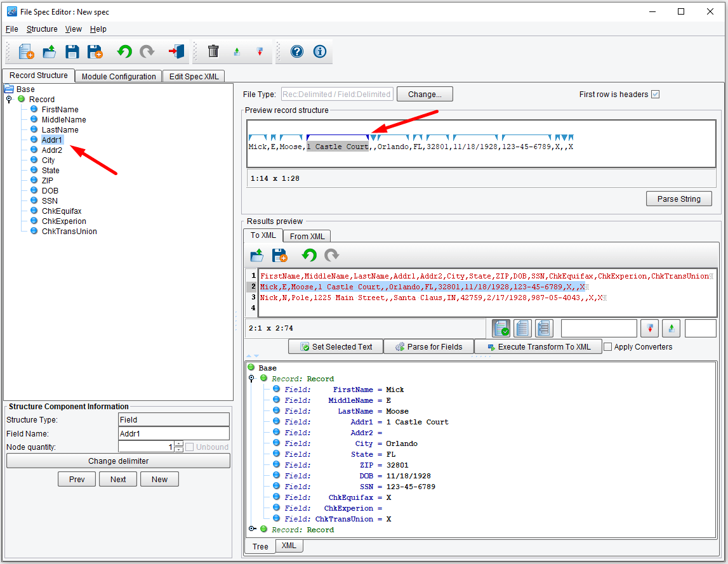Click the Redo icon in Results preview
Screen dimensions: 728x564
click(x=331, y=255)
